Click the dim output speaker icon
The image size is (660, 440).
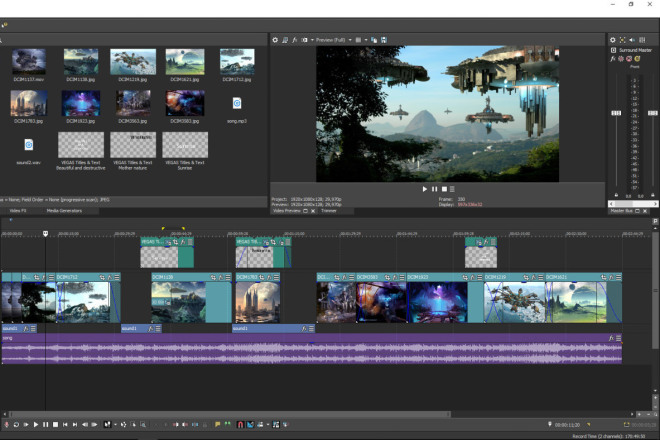coord(632,40)
